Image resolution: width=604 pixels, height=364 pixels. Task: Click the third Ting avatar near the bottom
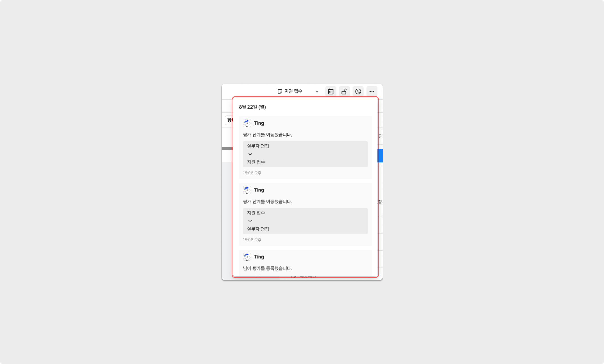point(247,257)
